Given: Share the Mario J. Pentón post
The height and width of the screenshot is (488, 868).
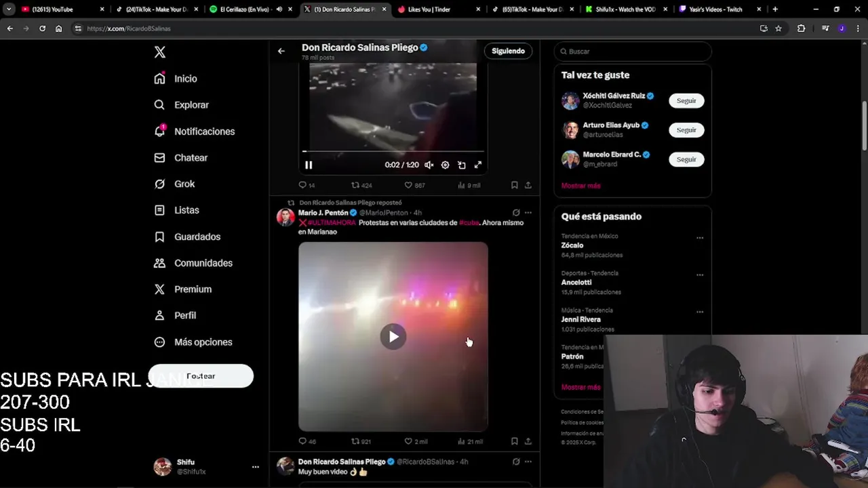Looking at the screenshot, I should pyautogui.click(x=528, y=441).
